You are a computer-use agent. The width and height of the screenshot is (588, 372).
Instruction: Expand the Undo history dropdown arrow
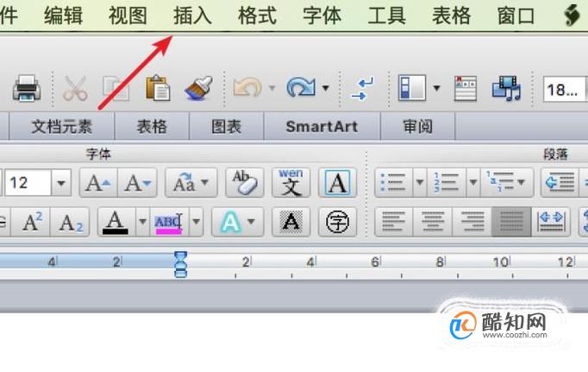click(272, 88)
